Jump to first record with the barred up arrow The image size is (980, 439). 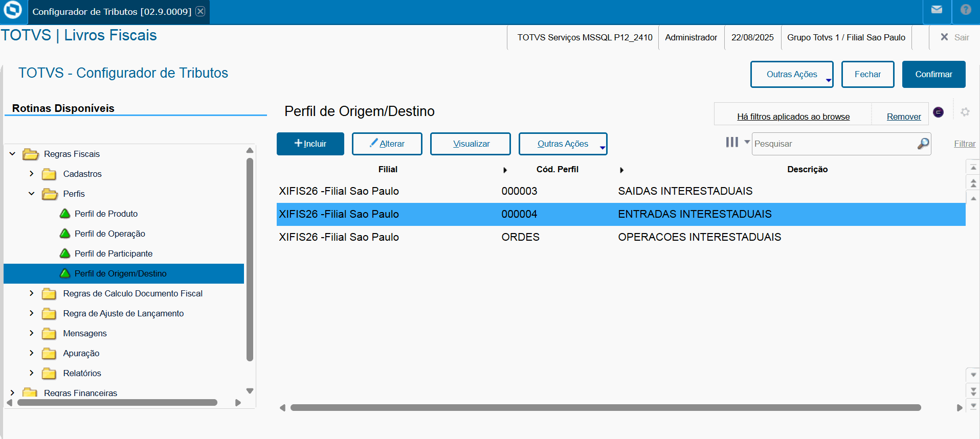click(973, 167)
